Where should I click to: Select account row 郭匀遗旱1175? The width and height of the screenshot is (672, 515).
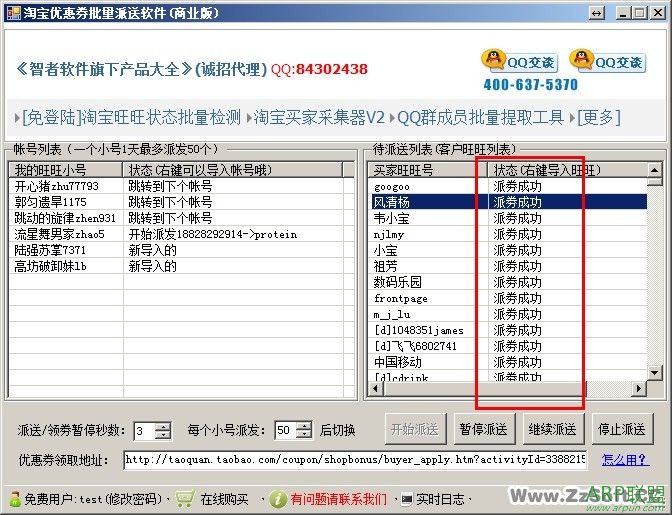(x=182, y=202)
